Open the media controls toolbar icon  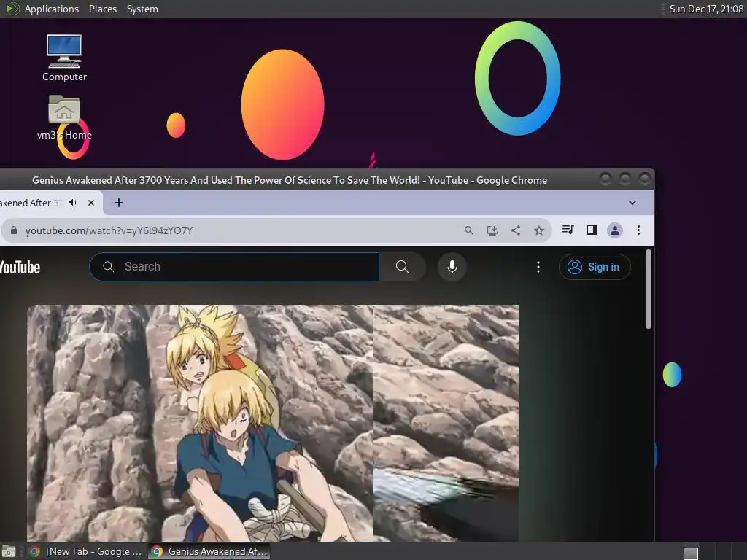pyautogui.click(x=568, y=230)
